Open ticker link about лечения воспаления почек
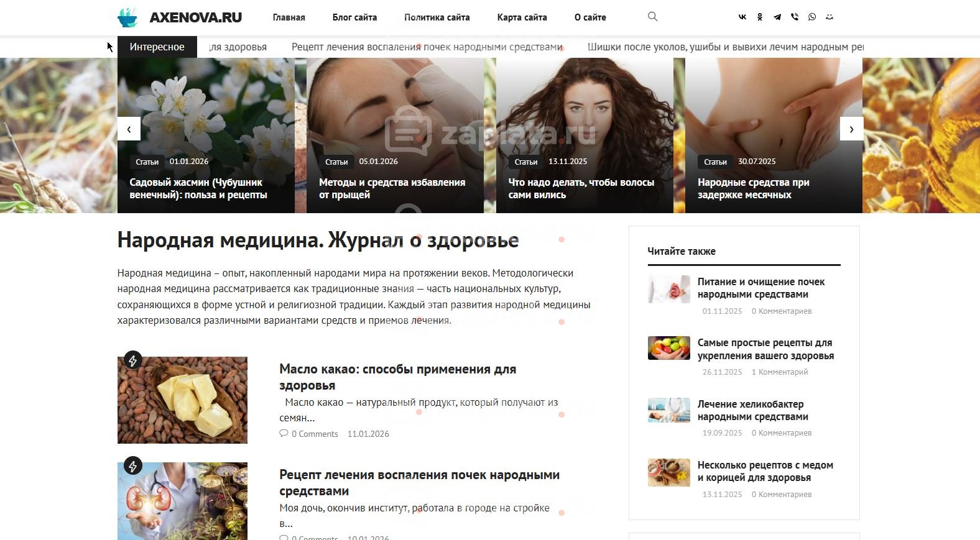The height and width of the screenshot is (540, 980). point(427,47)
